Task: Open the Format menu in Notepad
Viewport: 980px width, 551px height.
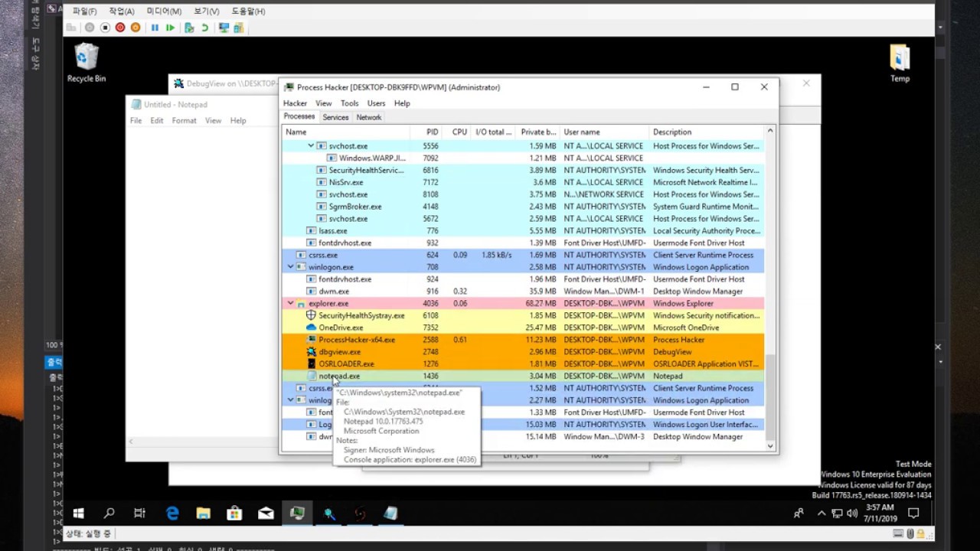Action: 184,121
